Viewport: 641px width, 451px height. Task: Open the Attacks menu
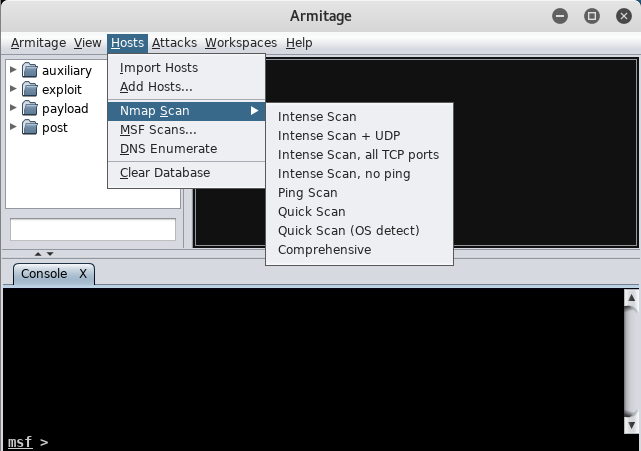tap(174, 43)
